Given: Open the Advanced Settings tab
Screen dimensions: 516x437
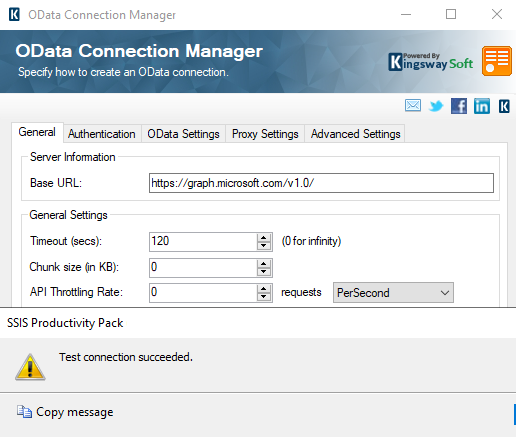Looking at the screenshot, I should tap(355, 134).
